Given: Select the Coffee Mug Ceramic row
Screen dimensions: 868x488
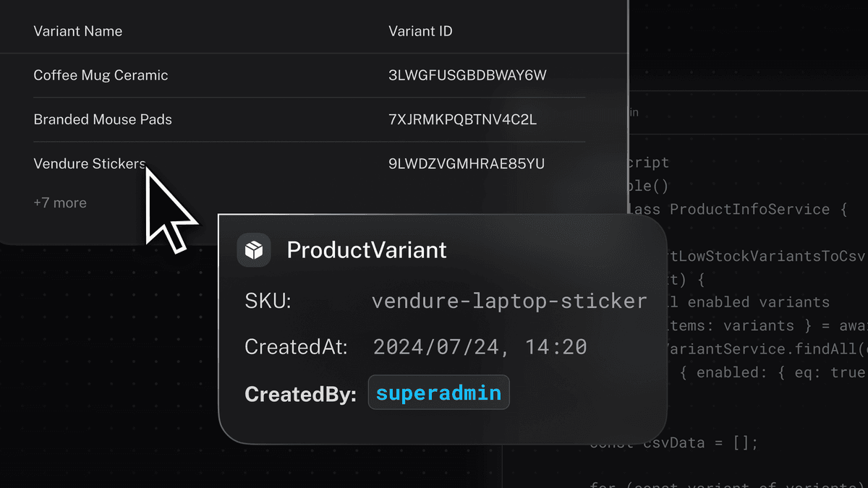Looking at the screenshot, I should 101,75.
